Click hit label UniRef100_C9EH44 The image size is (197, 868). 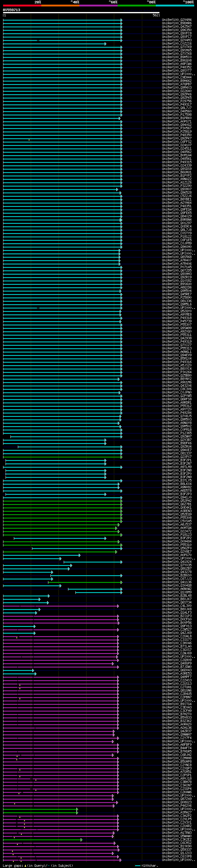click(x=177, y=78)
